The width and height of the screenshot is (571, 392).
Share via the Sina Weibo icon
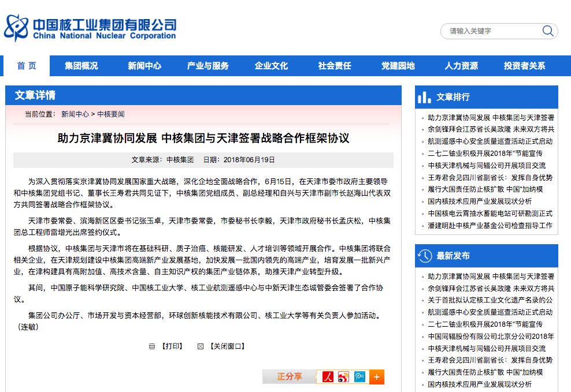pyautogui.click(x=343, y=377)
